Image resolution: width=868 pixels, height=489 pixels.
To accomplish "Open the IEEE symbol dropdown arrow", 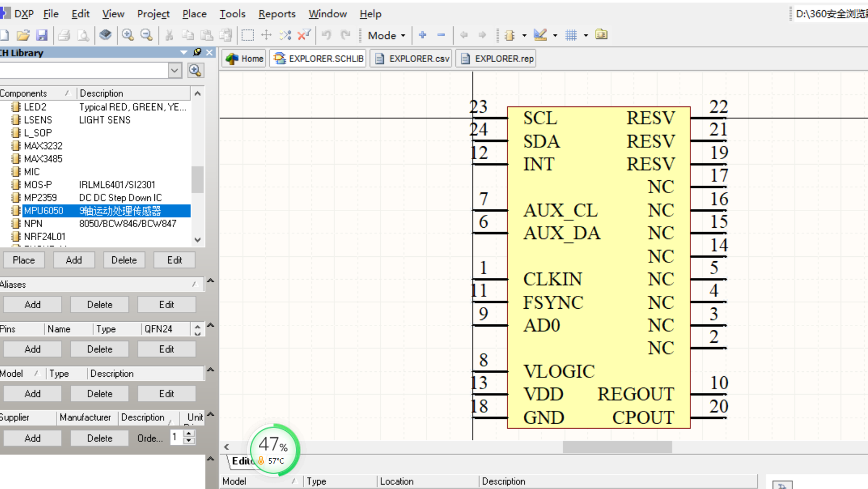I will [524, 36].
